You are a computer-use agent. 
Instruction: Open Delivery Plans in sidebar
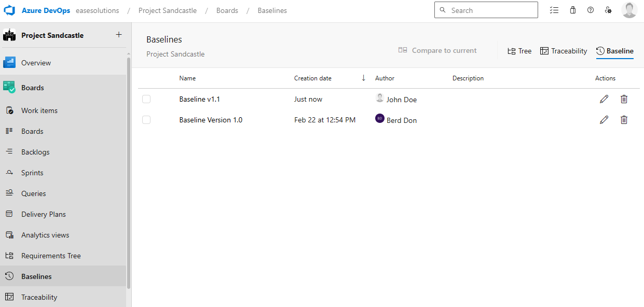(x=63, y=214)
